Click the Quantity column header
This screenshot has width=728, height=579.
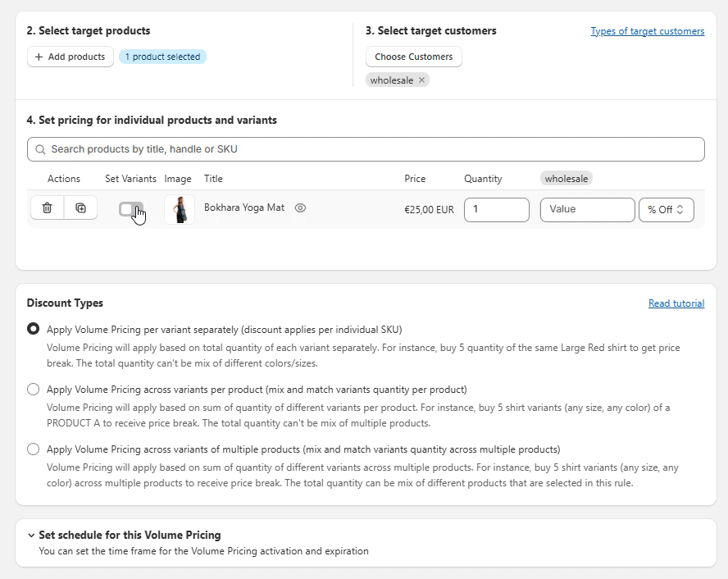pos(483,179)
